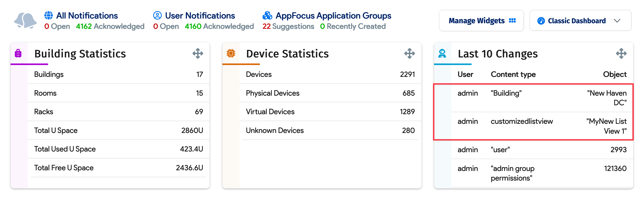Click the Device Statistics chip icon
The width and height of the screenshot is (644, 198).
coord(231,53)
